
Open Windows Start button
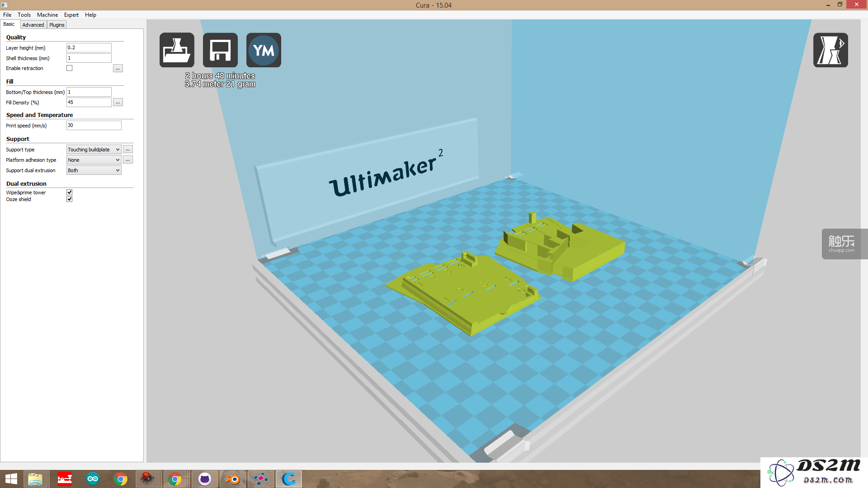click(x=11, y=479)
